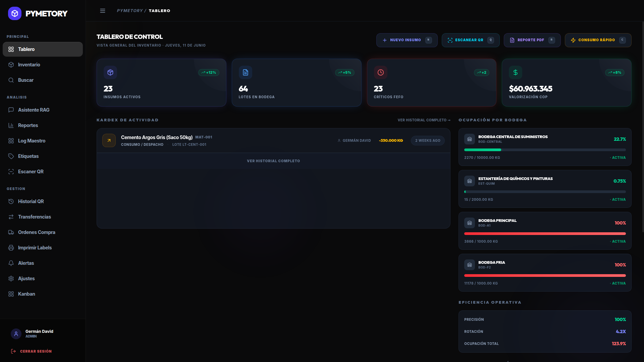Open the Transferencias page

[x=43, y=217]
